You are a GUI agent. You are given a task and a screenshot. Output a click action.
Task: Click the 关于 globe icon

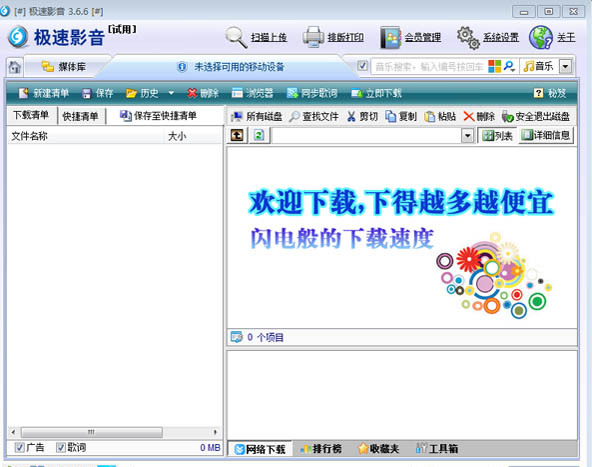click(541, 37)
